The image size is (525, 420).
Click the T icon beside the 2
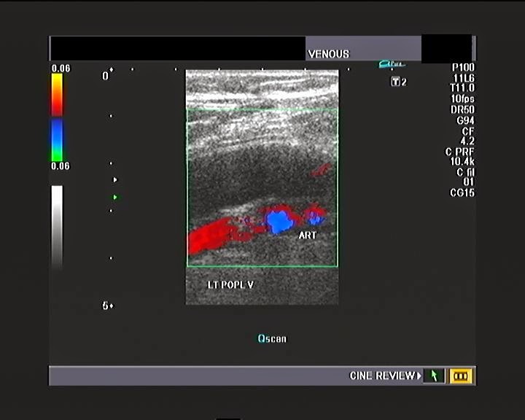tap(395, 82)
